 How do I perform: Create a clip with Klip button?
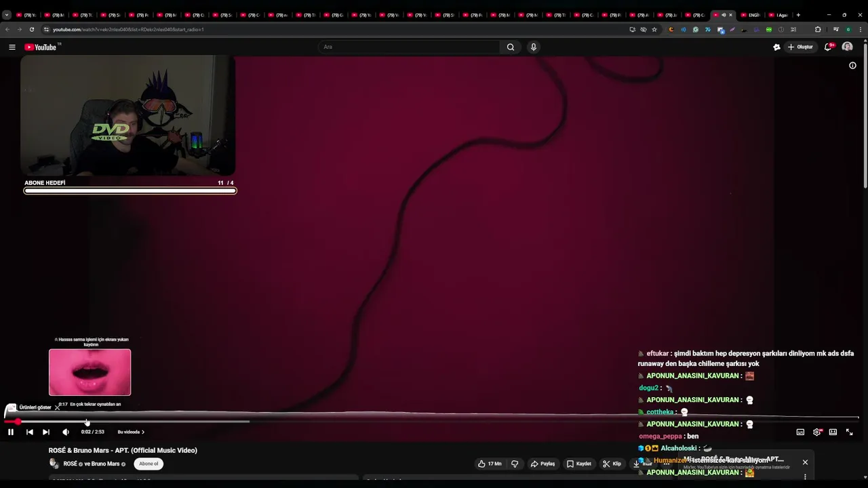point(612,464)
